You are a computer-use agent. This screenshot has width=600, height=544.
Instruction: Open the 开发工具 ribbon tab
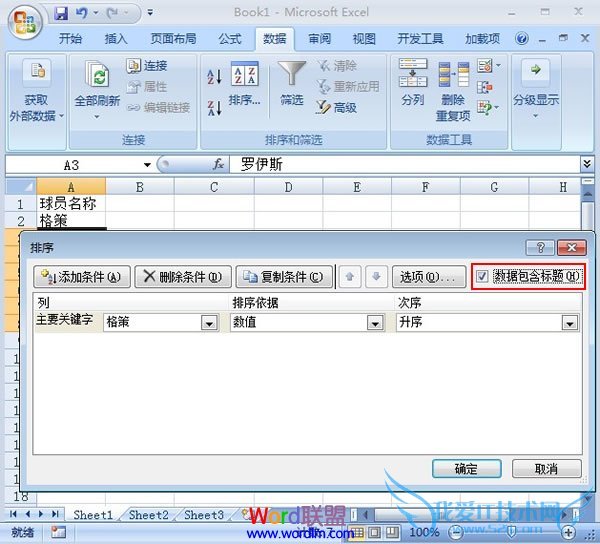click(x=420, y=39)
